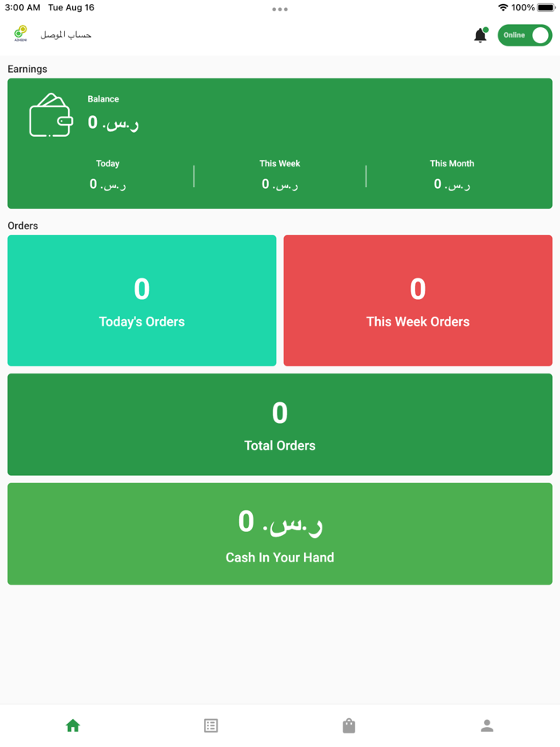Click the app logo in the header
This screenshot has height=747, width=560.
click(x=20, y=34)
